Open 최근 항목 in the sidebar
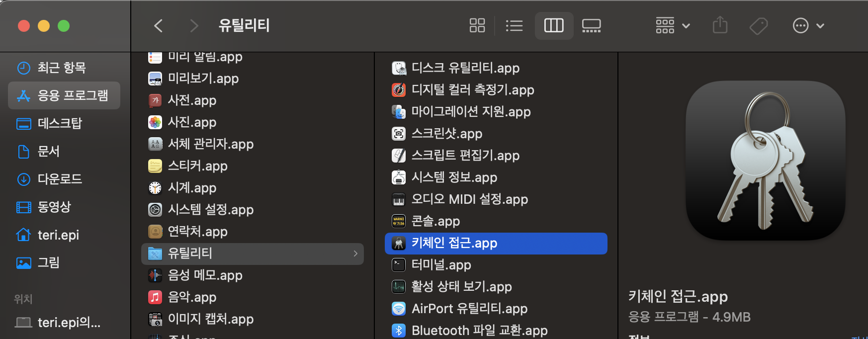This screenshot has width=868, height=339. (64, 68)
